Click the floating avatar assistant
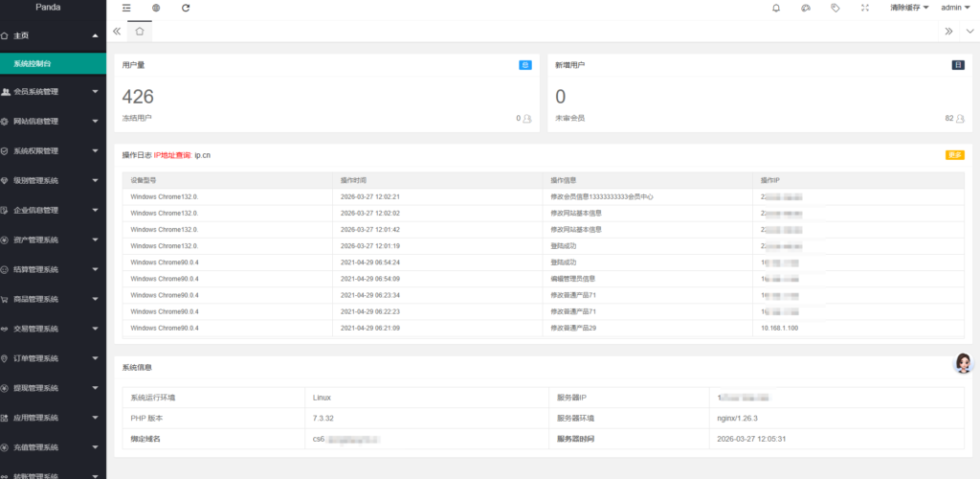Screen dimensions: 980x479 (964, 363)
